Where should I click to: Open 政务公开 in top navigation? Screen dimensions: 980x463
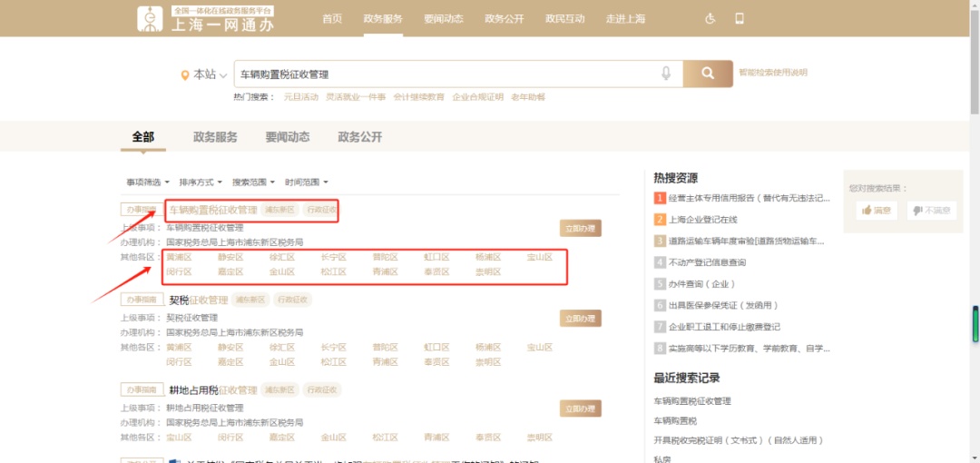(x=504, y=18)
